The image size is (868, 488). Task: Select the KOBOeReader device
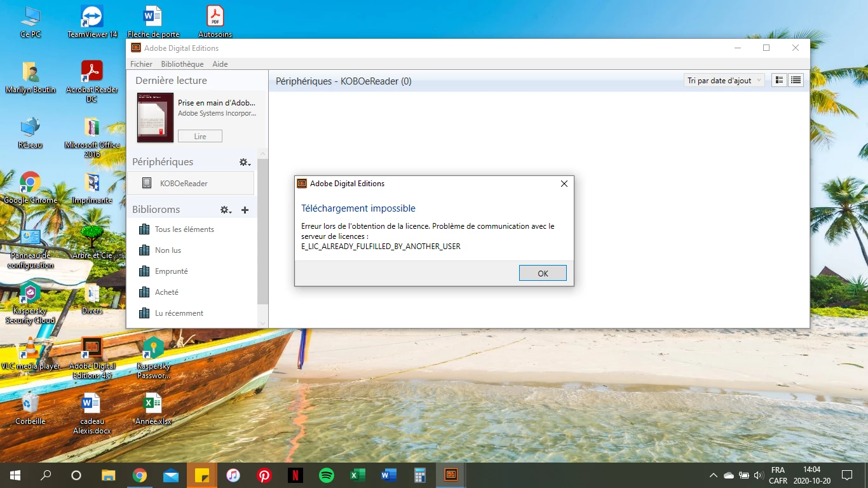[x=191, y=183]
